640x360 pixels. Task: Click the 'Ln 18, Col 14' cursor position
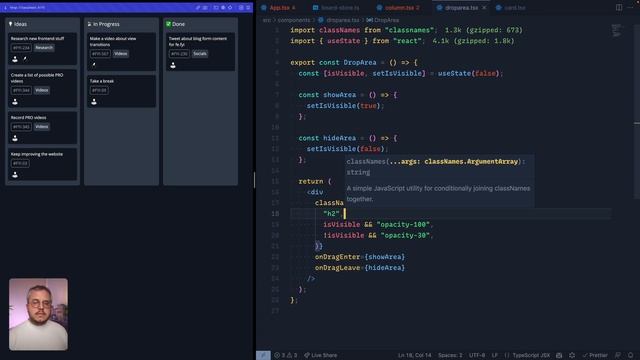click(414, 355)
